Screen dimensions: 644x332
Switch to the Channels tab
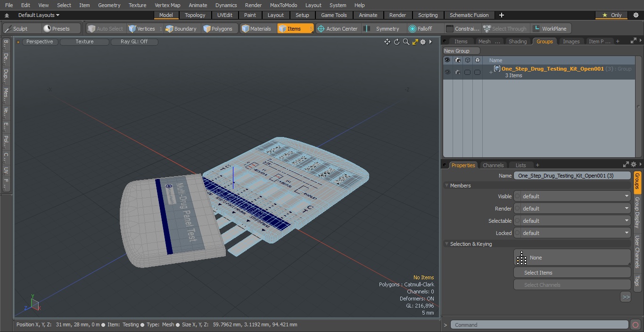pyautogui.click(x=494, y=165)
